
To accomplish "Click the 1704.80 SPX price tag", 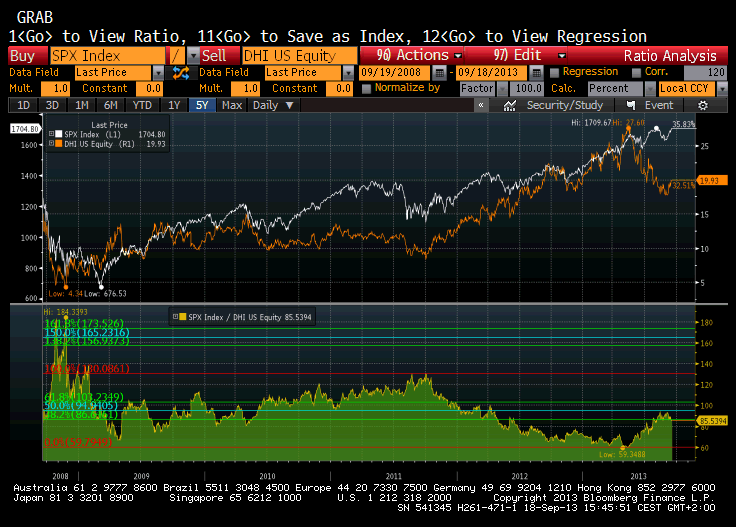I will [x=25, y=129].
